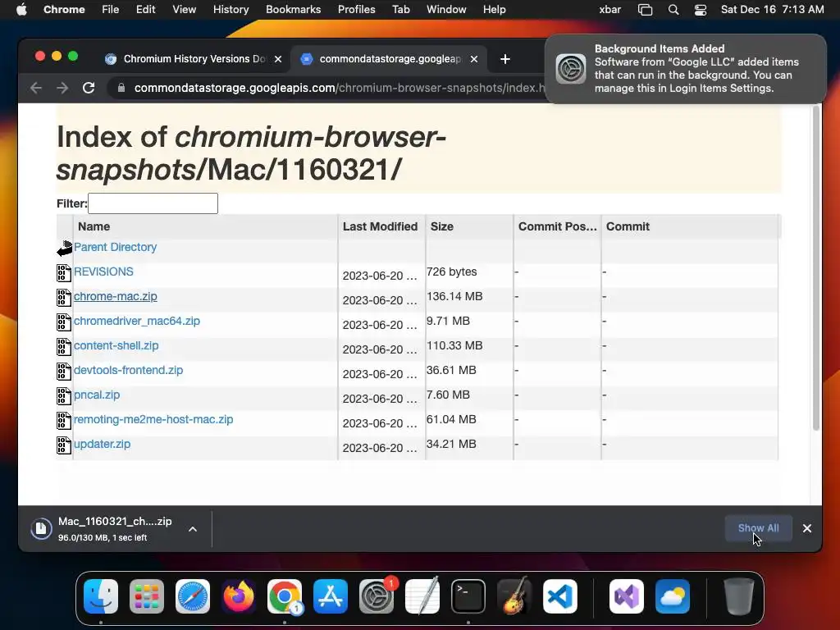840x630 pixels.
Task: Download pncal.zip link
Action: 97,395
